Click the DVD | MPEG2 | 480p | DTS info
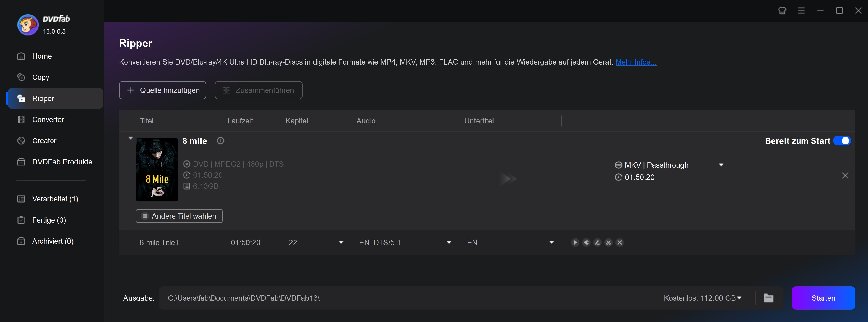The image size is (868, 322). pos(238,164)
